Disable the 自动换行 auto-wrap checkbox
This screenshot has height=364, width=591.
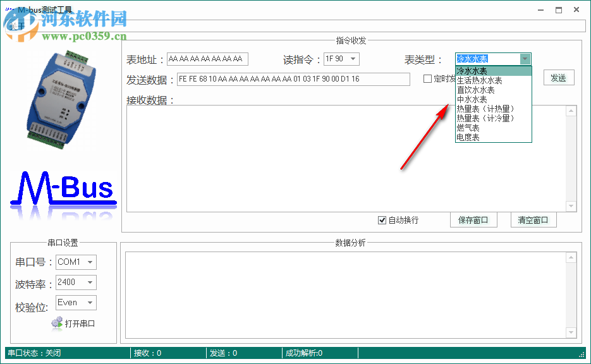tap(382, 220)
